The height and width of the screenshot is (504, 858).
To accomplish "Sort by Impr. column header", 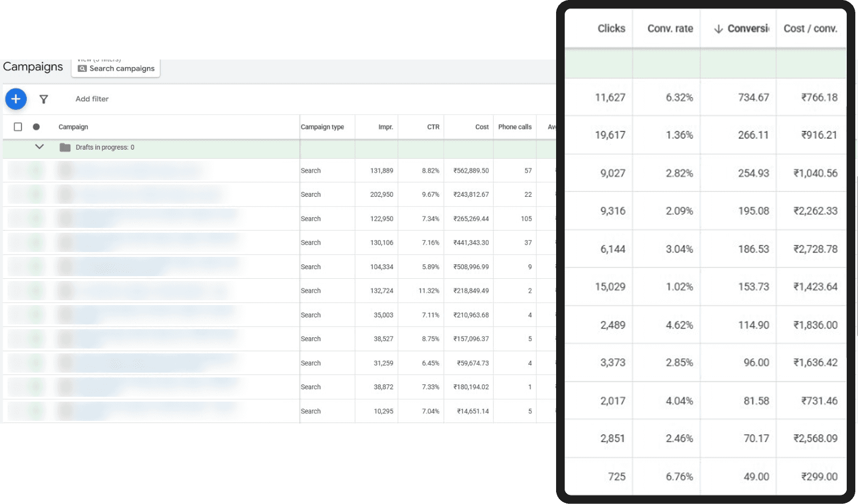I will pyautogui.click(x=386, y=127).
